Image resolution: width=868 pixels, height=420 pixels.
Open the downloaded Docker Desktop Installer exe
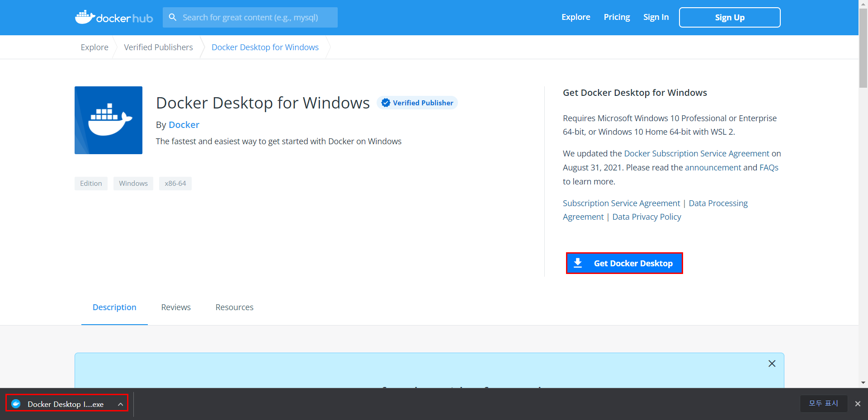[66, 404]
